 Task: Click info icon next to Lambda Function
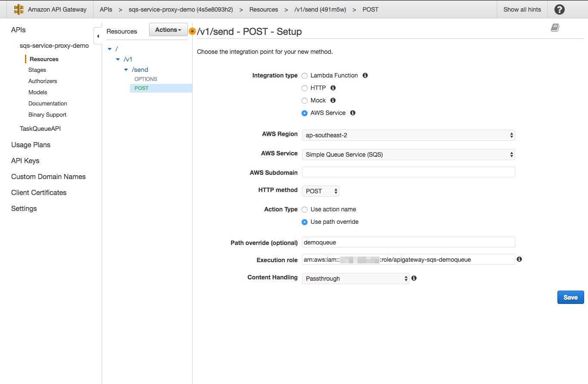365,75
